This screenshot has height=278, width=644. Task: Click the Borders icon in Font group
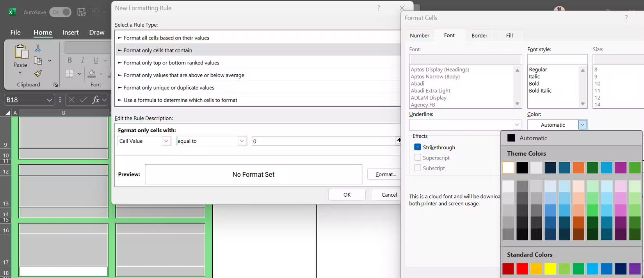(69, 74)
